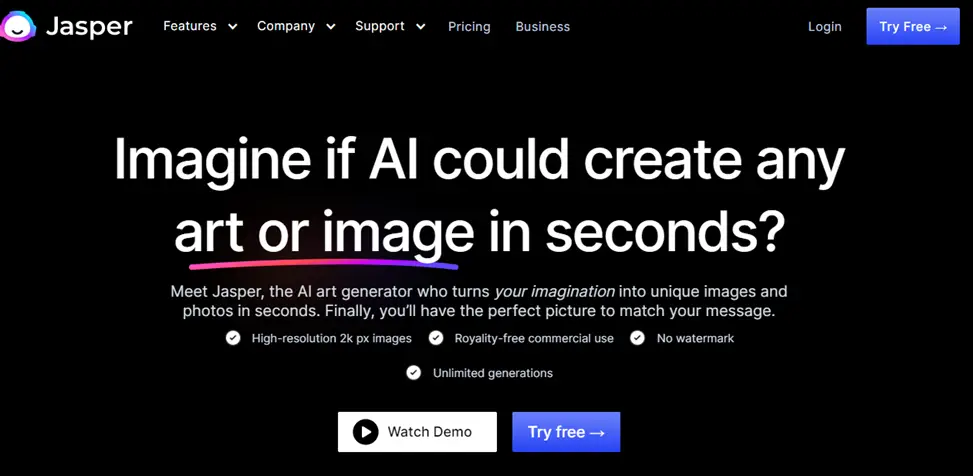Click the Watch Demo button
Image resolution: width=973 pixels, height=476 pixels.
coord(418,432)
